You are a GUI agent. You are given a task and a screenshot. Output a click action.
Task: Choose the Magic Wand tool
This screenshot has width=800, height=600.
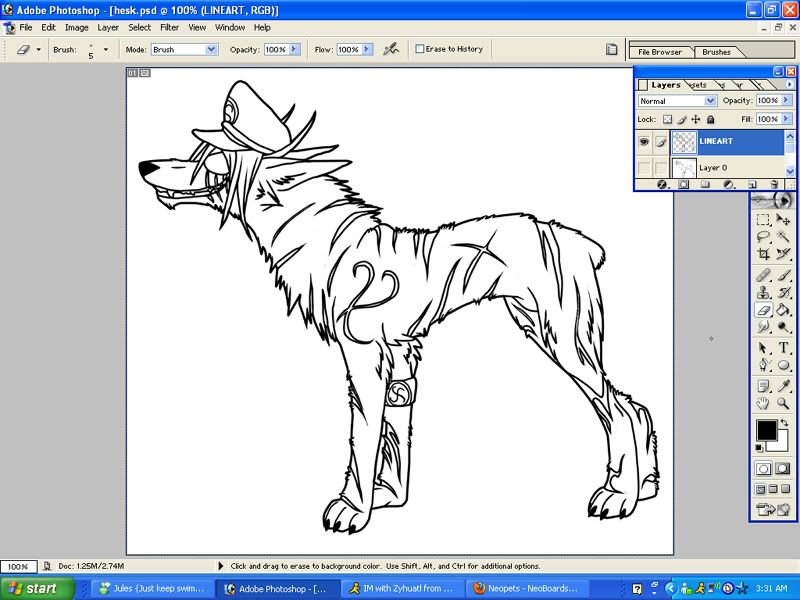point(784,237)
